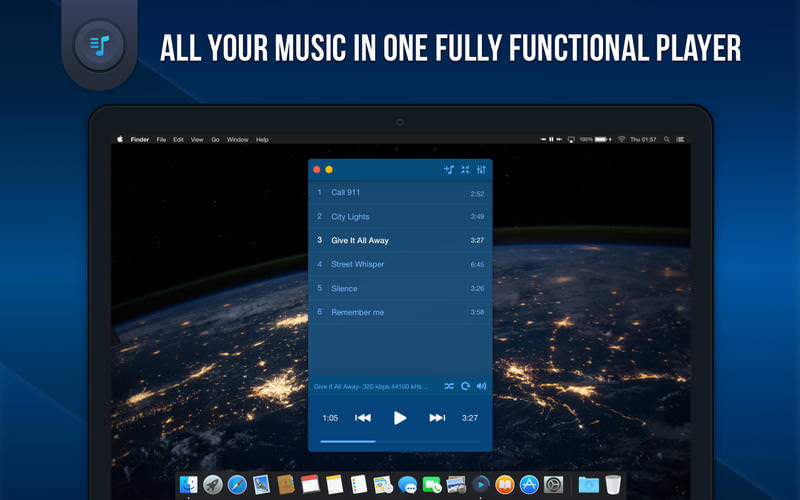This screenshot has height=500, width=800.
Task: Select track 3 "Give It All Away"
Action: tap(401, 240)
